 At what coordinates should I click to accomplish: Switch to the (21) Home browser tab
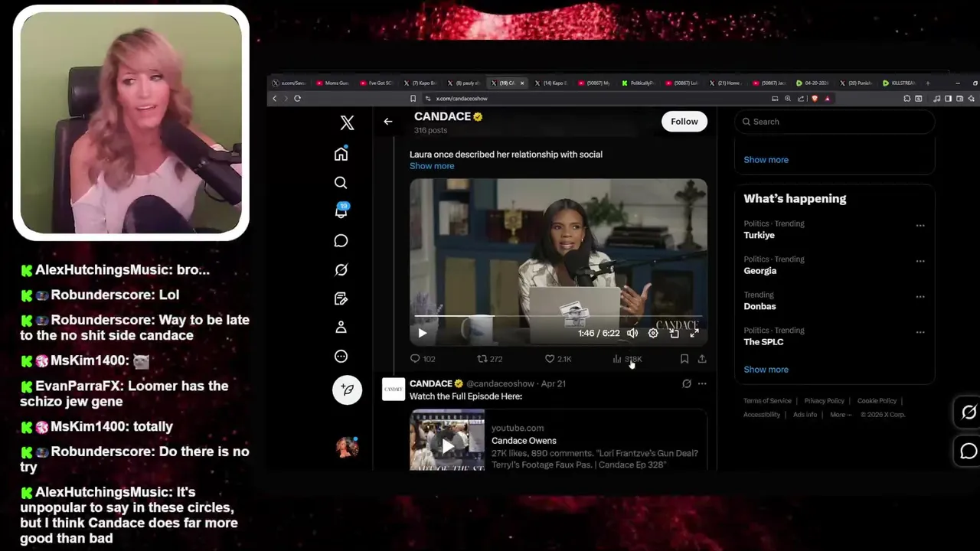click(725, 83)
